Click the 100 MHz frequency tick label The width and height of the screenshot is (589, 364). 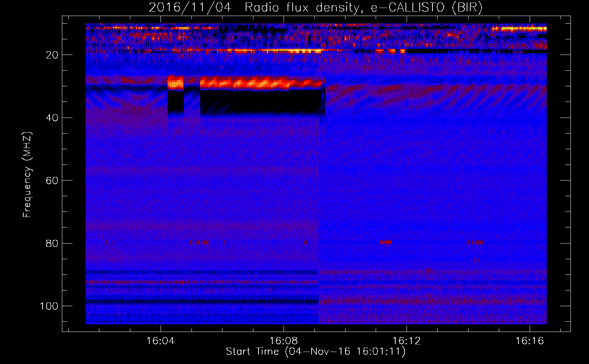(49, 306)
